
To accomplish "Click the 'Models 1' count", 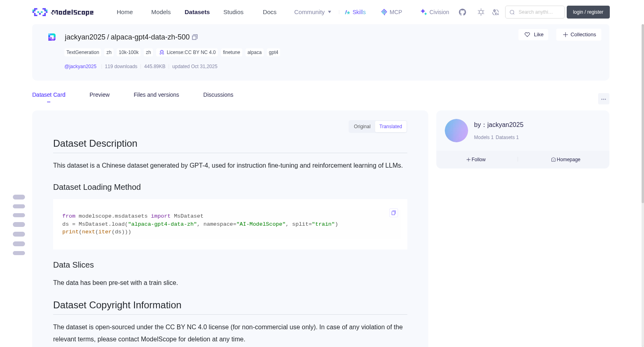I will pos(484,137).
